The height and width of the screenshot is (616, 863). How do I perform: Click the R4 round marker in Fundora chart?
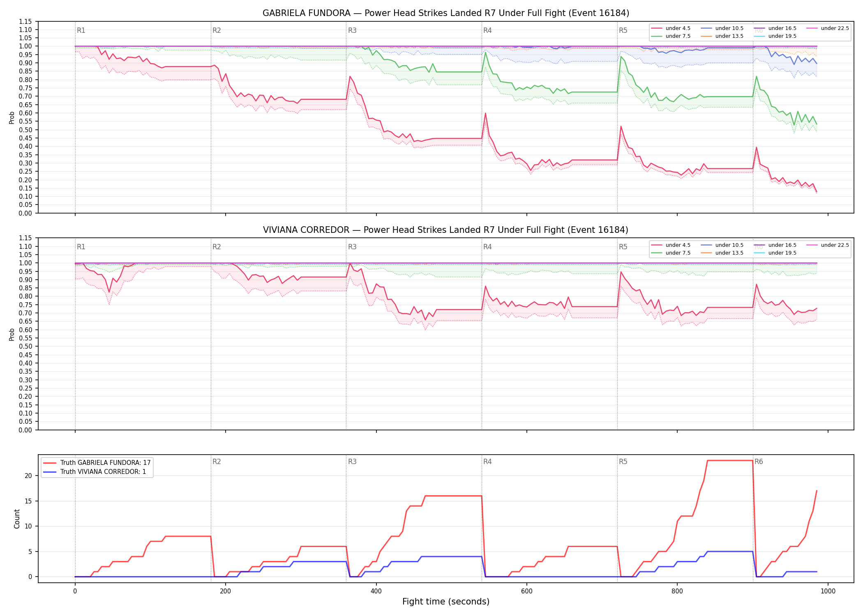pos(487,30)
